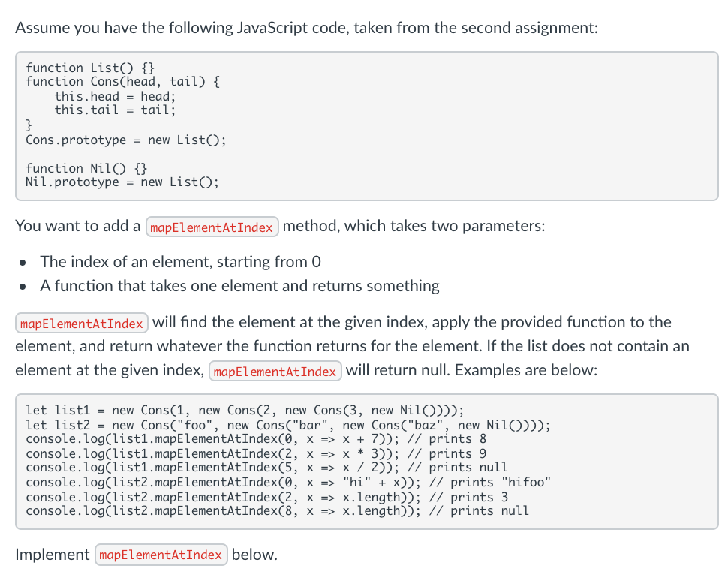Click 'this.head = head;' code line

115,97
